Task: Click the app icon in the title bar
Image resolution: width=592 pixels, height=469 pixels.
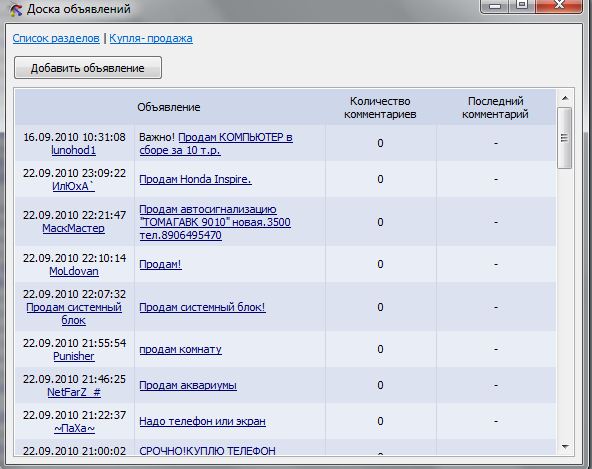Action: (x=15, y=9)
